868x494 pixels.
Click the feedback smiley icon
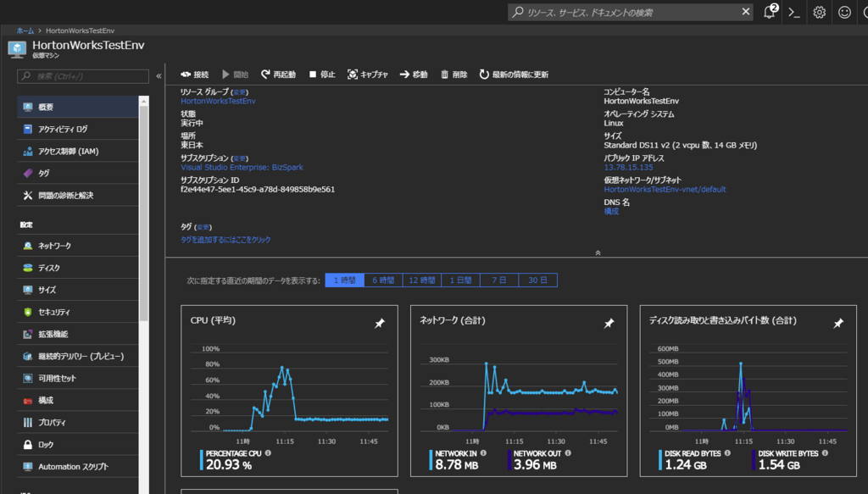coord(844,12)
